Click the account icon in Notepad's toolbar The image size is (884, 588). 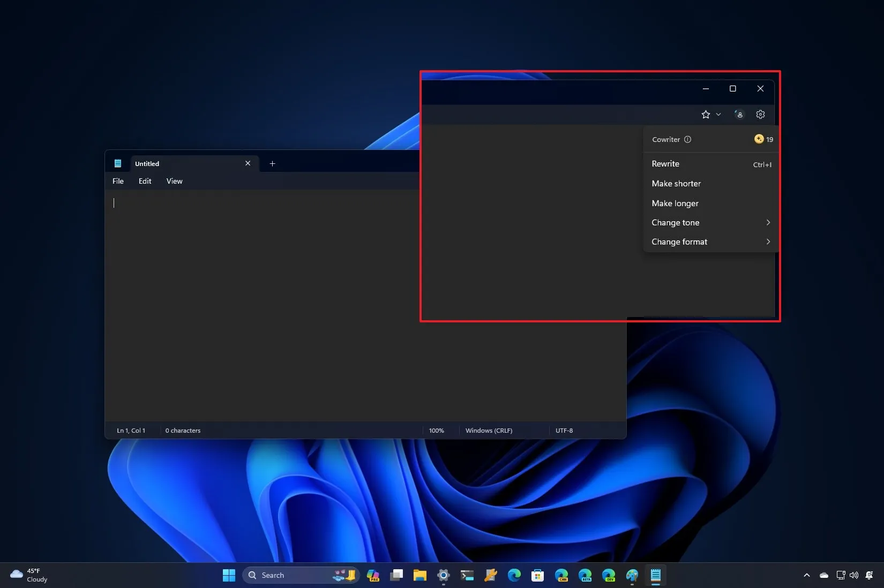tap(739, 114)
